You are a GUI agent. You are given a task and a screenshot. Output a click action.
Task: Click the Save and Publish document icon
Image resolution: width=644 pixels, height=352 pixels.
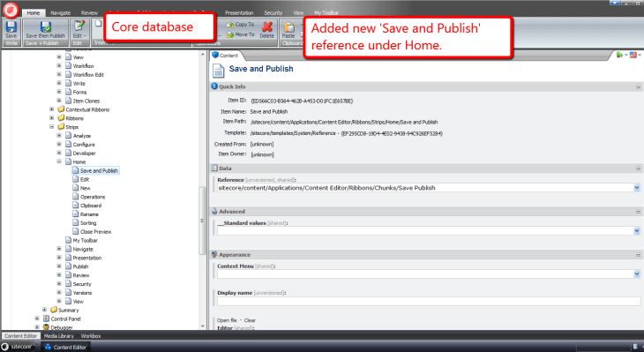tap(219, 71)
